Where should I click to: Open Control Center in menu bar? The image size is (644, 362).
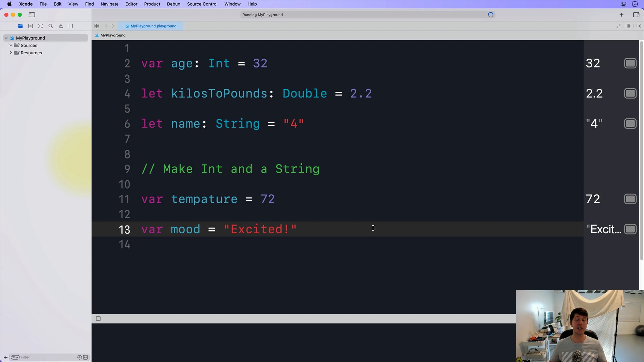[x=624, y=4]
